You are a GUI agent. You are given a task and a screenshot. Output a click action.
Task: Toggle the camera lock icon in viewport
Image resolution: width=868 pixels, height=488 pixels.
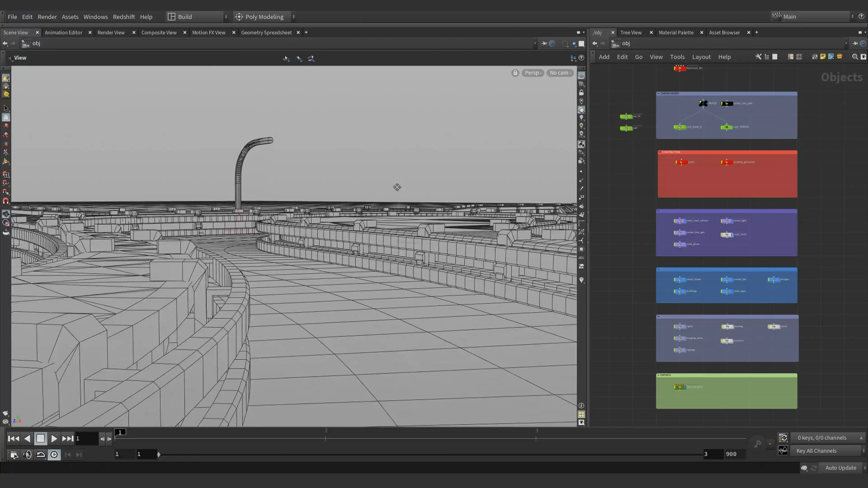(515, 73)
